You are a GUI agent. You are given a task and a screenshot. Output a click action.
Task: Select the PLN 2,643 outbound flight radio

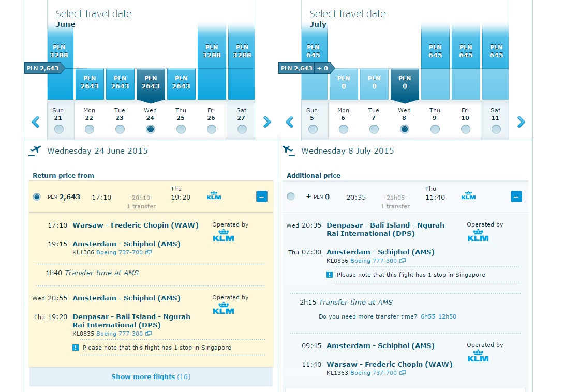tap(37, 197)
